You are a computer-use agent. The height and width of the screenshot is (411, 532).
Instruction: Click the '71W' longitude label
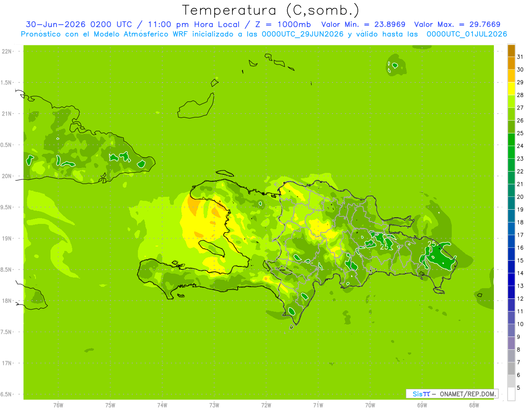tap(318, 405)
